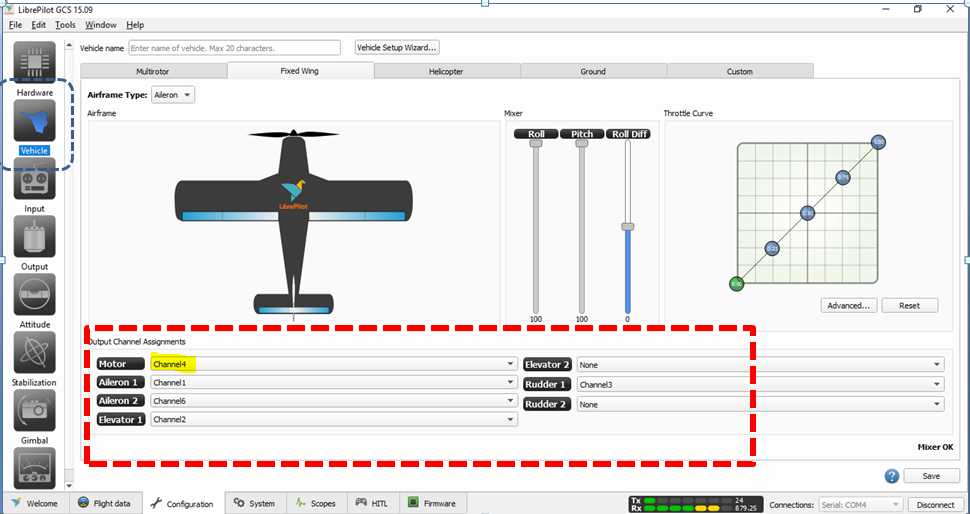Open the Output motor icon
Screen dimensions: 970x514
point(34,237)
